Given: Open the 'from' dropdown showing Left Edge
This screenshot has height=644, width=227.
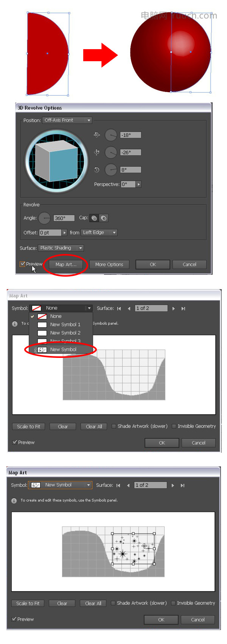Looking at the screenshot, I should point(99,233).
